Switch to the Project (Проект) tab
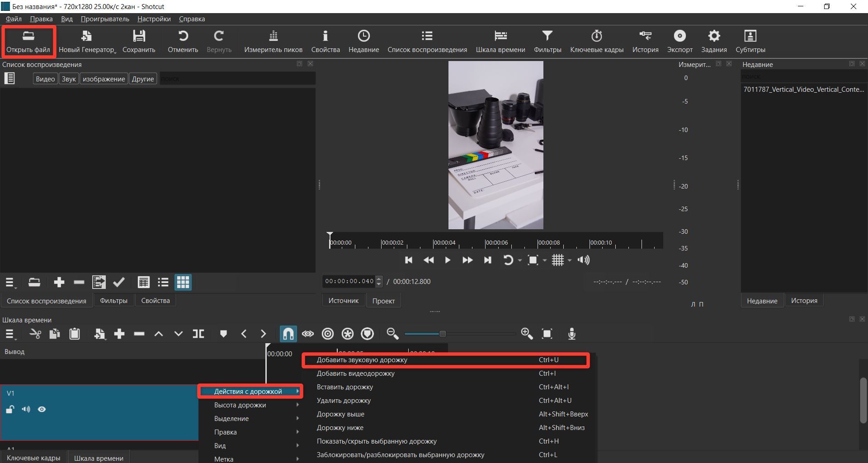 pos(383,301)
